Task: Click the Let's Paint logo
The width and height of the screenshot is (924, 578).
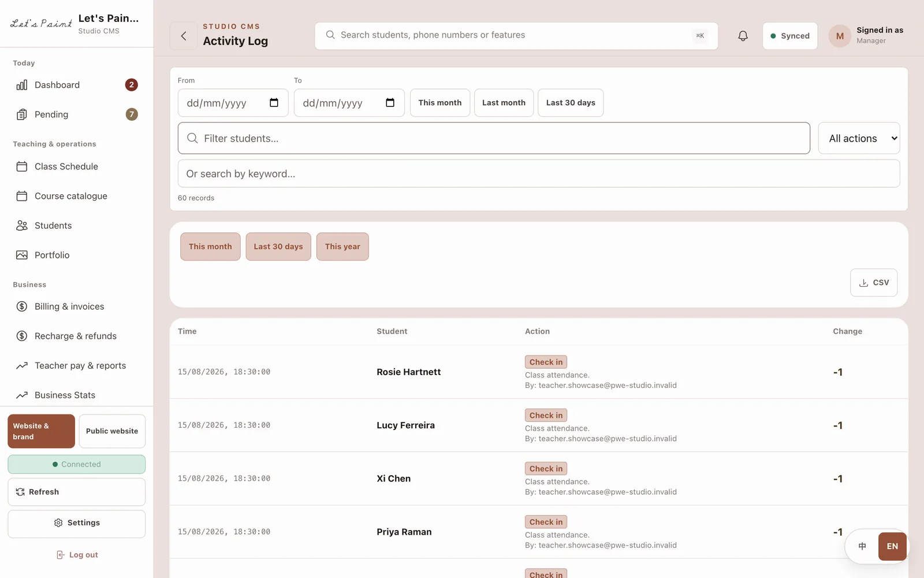Action: coord(41,24)
